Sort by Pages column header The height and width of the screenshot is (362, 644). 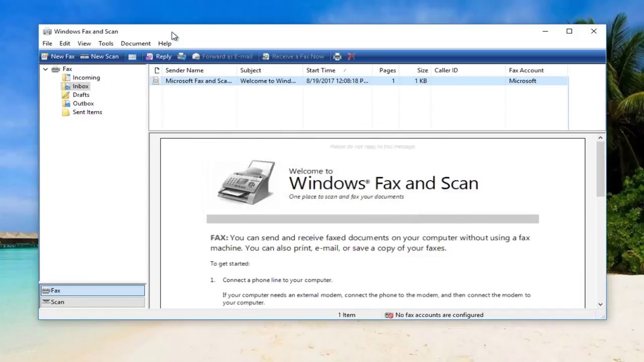pyautogui.click(x=385, y=70)
